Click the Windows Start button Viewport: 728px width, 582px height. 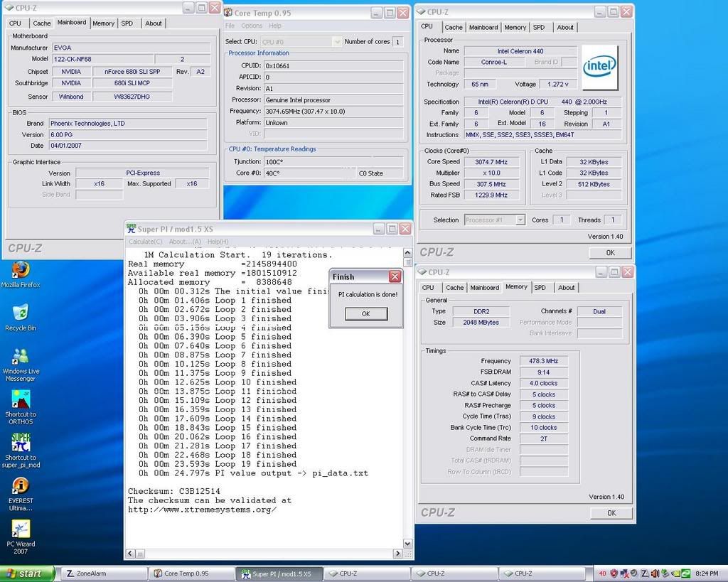tap(27, 573)
